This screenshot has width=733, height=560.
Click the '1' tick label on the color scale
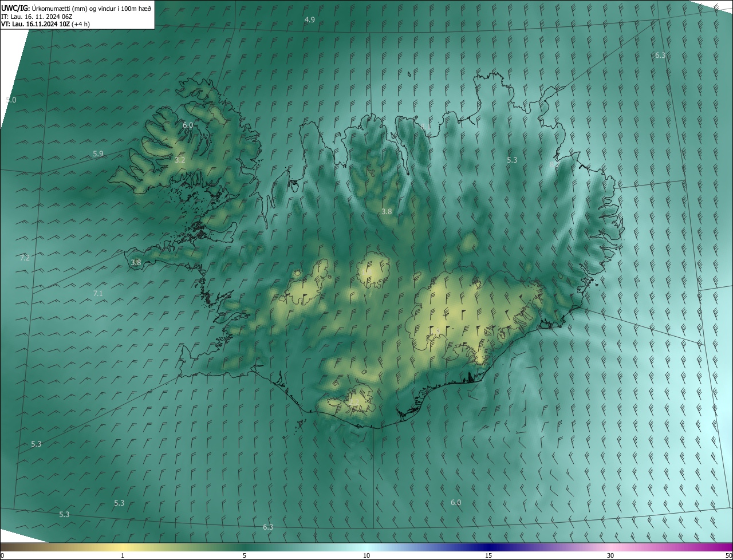(123, 555)
